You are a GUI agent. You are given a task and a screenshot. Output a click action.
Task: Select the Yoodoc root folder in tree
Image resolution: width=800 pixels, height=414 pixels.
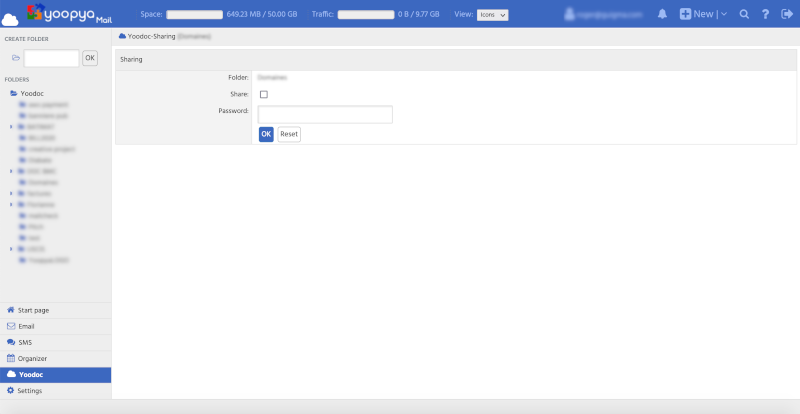pos(31,93)
